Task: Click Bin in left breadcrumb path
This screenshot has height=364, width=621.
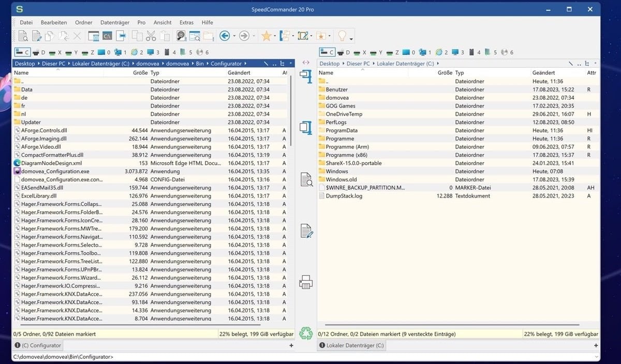Action: click(200, 64)
